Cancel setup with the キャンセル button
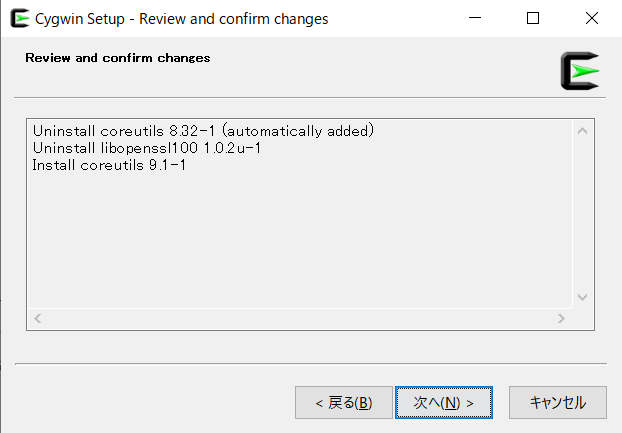 click(557, 402)
